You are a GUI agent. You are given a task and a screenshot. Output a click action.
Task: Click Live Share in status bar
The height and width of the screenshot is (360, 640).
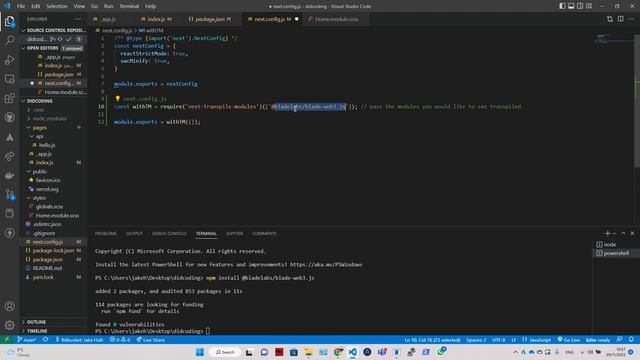[x=151, y=340]
